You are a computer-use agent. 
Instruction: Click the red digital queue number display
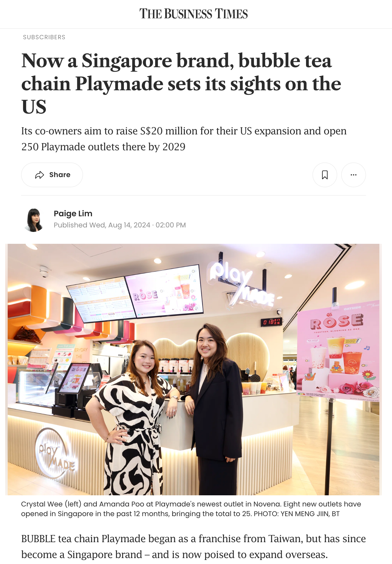[x=271, y=322]
